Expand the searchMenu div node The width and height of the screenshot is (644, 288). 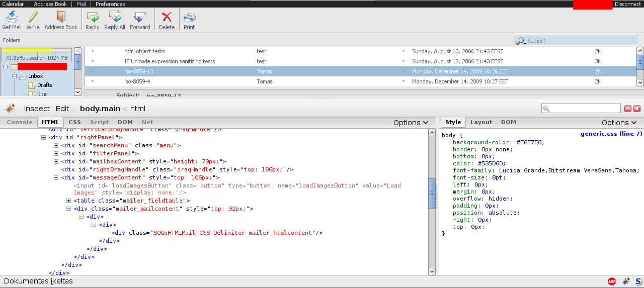56,145
